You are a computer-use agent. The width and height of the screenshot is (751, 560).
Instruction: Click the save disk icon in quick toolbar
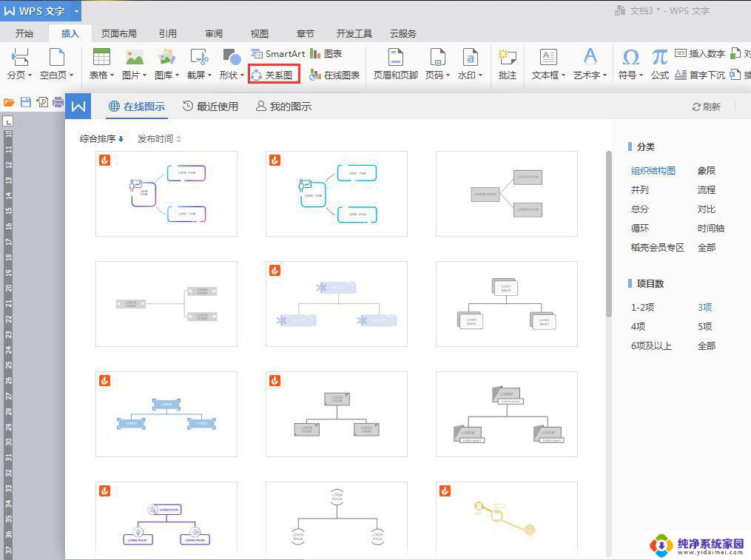pos(25,102)
